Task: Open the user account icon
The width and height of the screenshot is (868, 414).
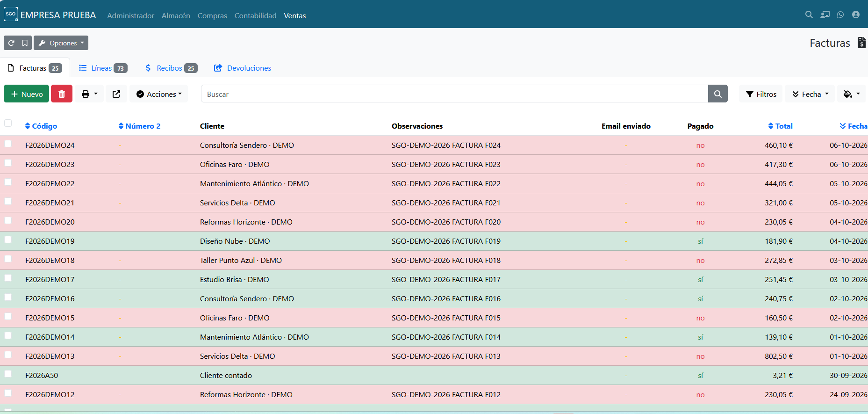Action: coord(856,15)
